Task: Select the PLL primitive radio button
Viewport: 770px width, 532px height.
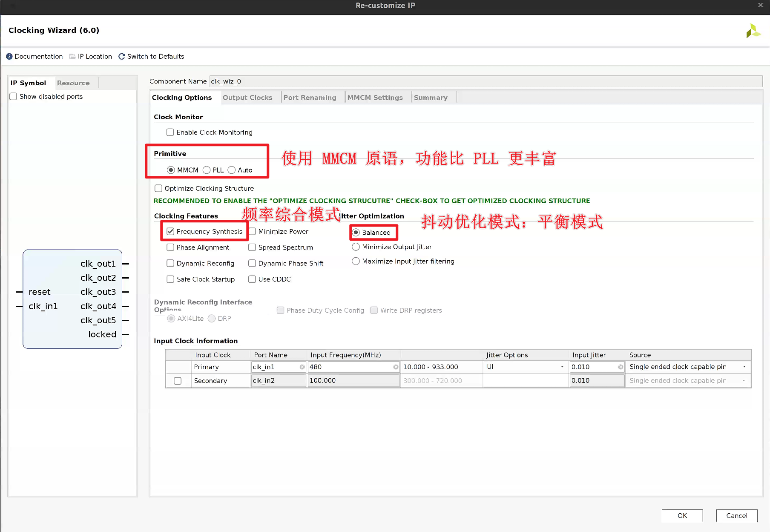Action: click(207, 170)
